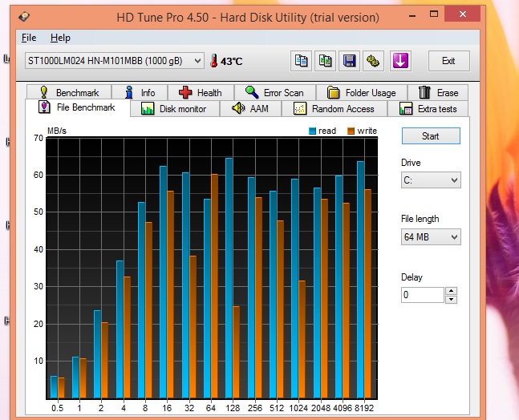
Task: Open the File length 64 MB dropdown
Action: 431,236
